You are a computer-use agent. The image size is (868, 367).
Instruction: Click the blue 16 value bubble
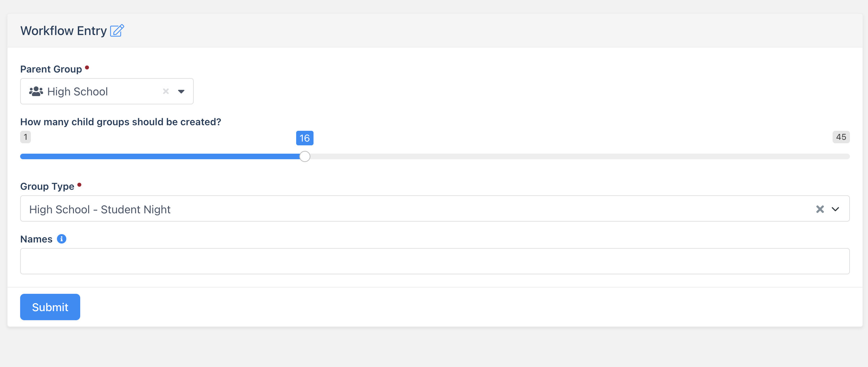pos(304,138)
